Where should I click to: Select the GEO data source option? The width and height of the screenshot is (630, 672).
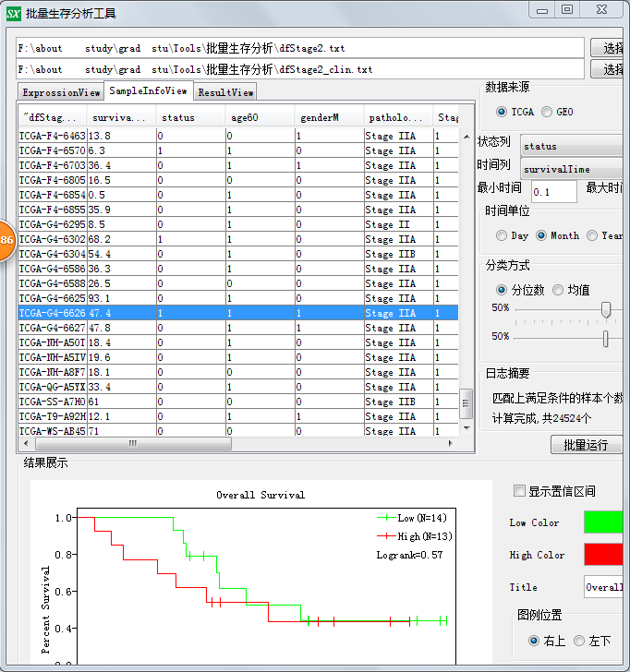tap(548, 112)
